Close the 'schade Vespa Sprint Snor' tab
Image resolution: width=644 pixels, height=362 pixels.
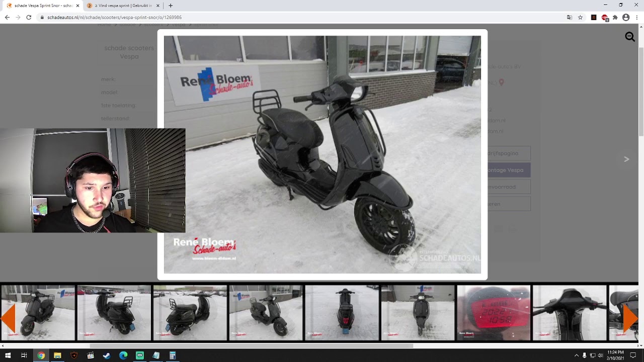click(x=77, y=6)
